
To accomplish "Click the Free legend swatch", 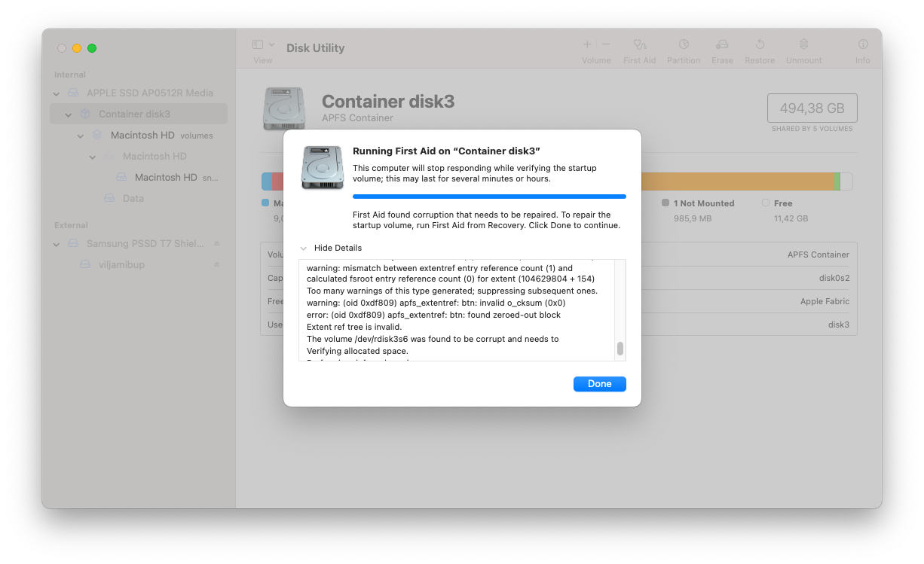I will tap(766, 203).
